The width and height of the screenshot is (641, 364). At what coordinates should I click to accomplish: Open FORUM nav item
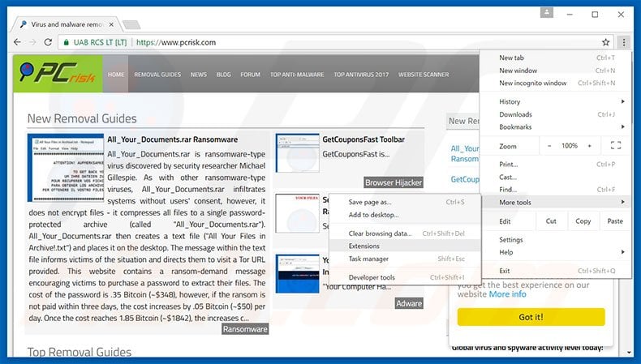[250, 75]
